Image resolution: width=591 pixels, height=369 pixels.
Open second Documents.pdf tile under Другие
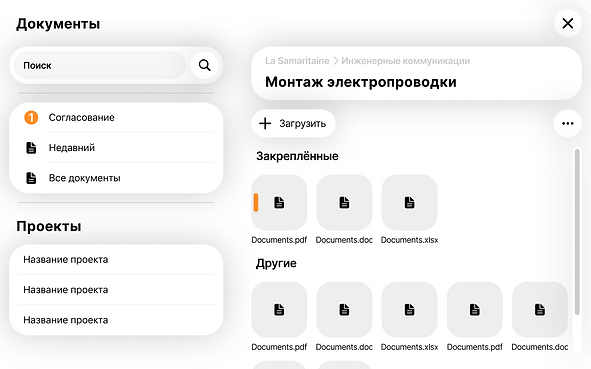(475, 309)
